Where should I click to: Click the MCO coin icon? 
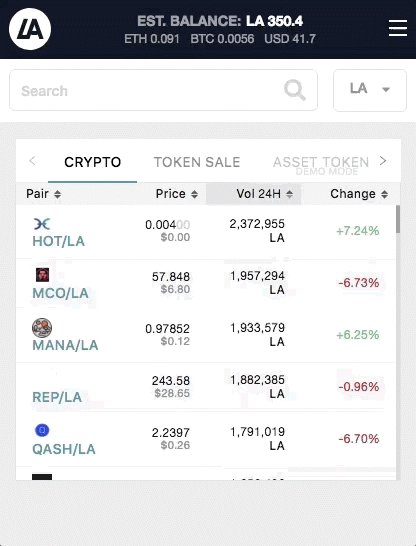(x=42, y=275)
